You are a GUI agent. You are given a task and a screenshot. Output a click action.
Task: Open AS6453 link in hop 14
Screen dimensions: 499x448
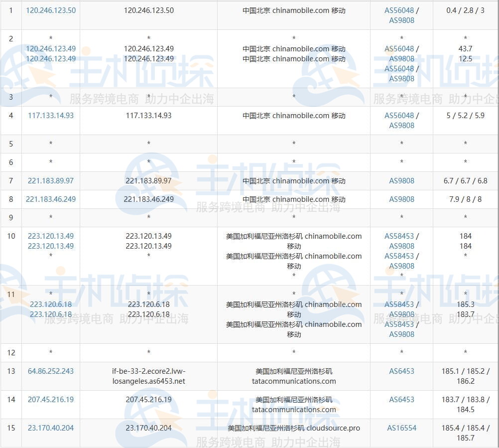coord(401,400)
